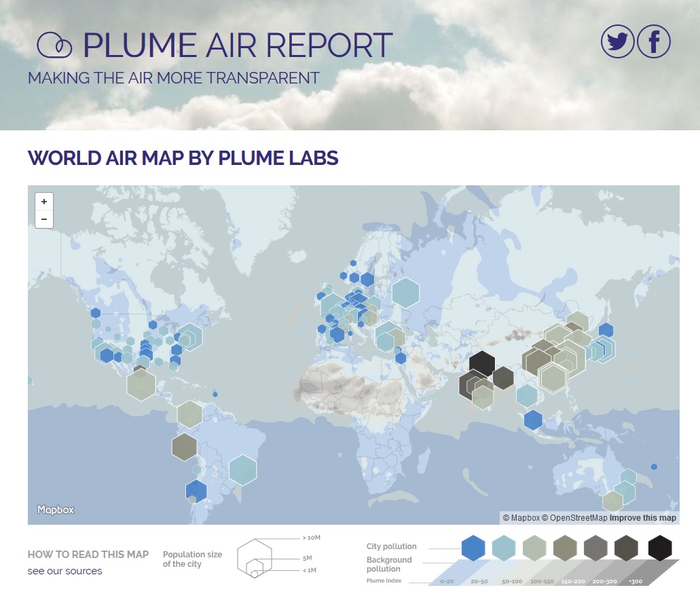
Task: Select the small blue dot east of Australia
Action: pos(654,467)
